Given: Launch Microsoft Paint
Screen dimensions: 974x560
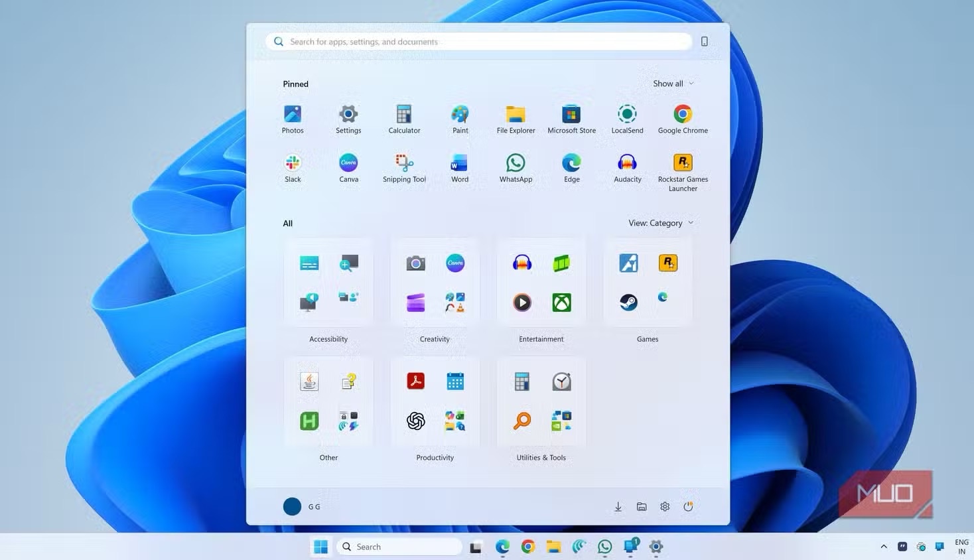Looking at the screenshot, I should tap(459, 113).
